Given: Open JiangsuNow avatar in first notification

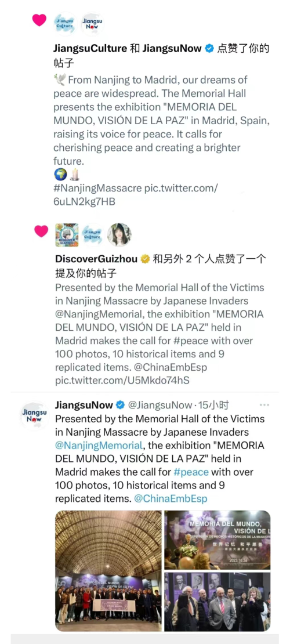Looking at the screenshot, I should 92,23.
